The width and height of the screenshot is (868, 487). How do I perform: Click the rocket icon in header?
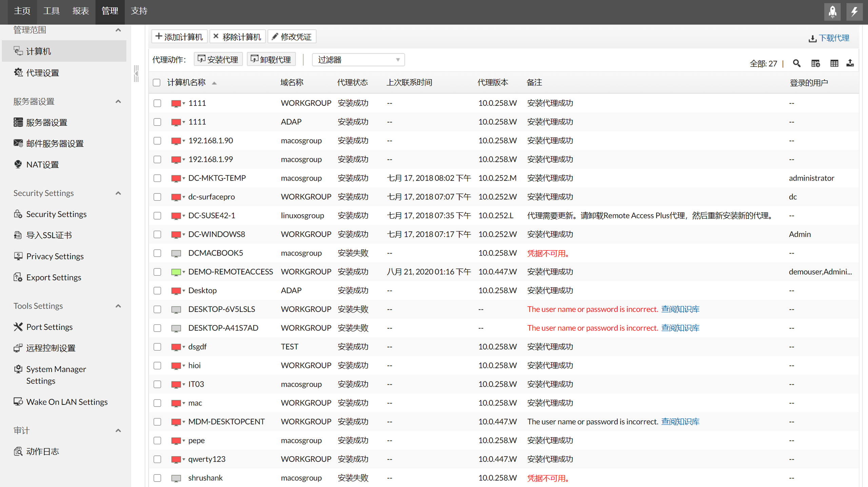pos(832,12)
